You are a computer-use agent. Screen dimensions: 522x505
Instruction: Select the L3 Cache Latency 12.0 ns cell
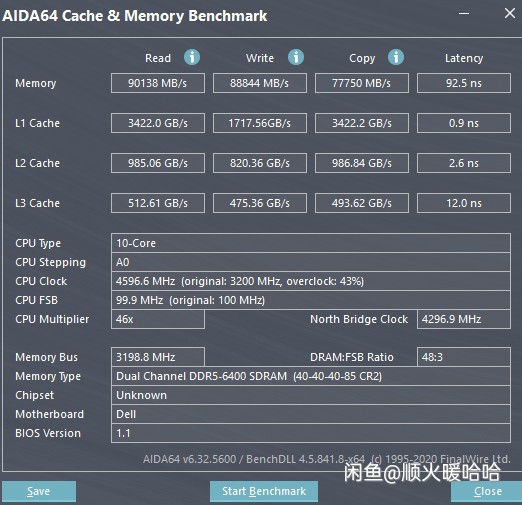[464, 203]
